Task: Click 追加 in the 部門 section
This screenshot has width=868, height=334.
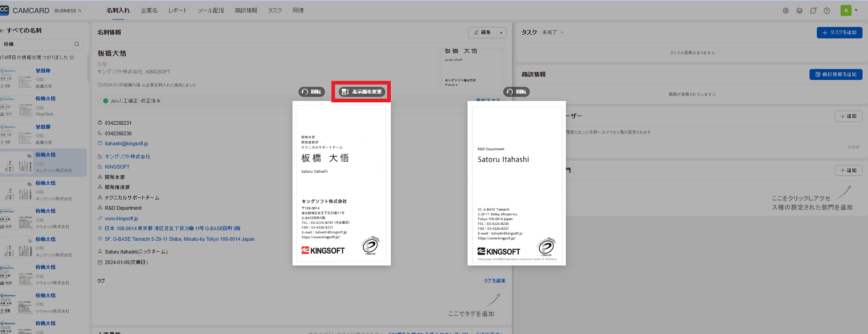Action: (x=848, y=170)
